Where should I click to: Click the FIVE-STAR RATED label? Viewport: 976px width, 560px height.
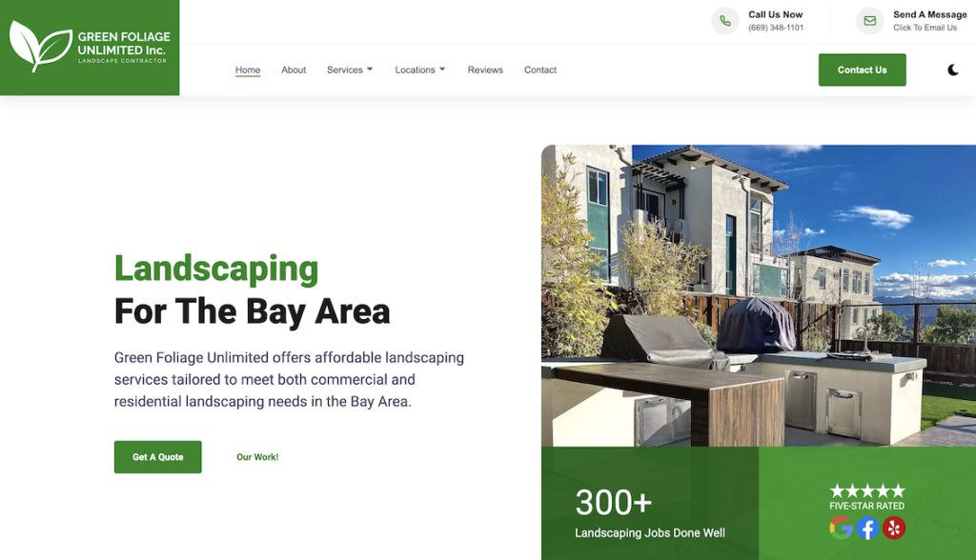pos(867,506)
